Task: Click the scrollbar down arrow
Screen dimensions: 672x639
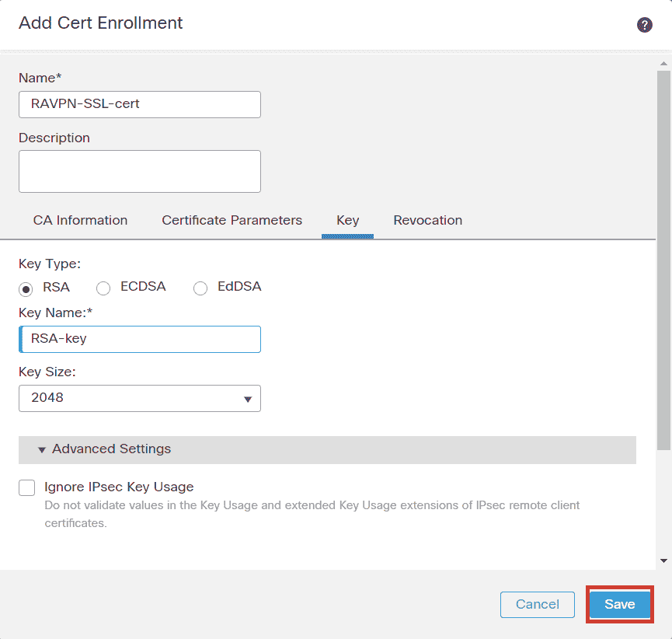Action: coord(663,560)
